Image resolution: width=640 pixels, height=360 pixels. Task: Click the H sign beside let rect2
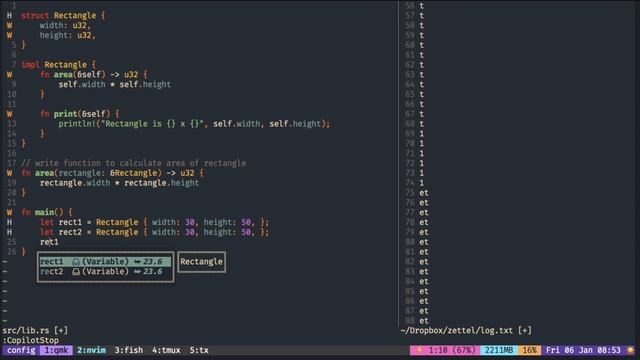click(9, 232)
